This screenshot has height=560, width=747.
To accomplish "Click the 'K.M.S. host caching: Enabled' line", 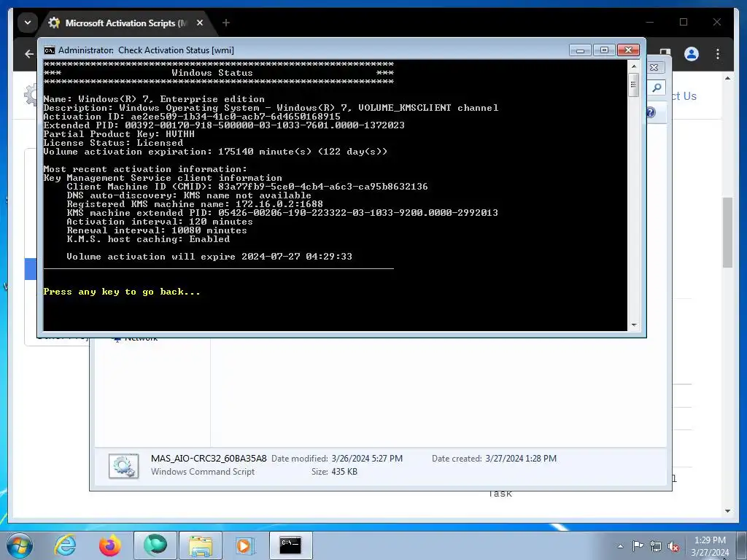I will (148, 239).
